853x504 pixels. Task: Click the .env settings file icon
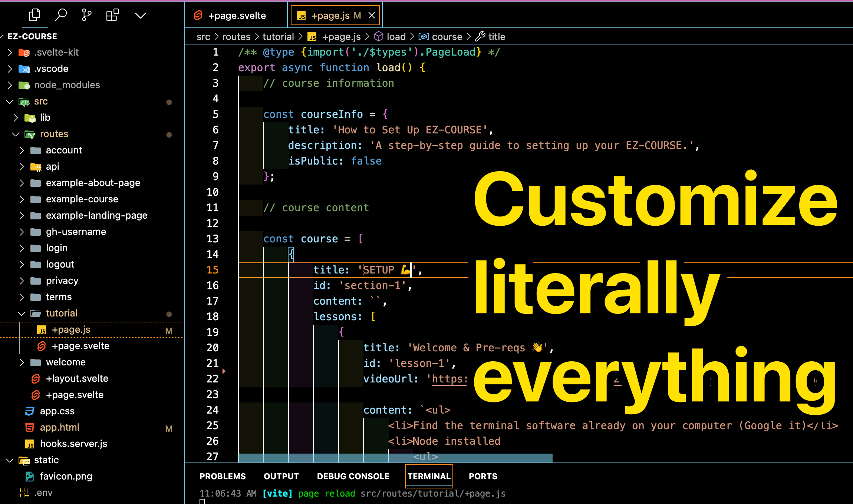click(x=24, y=493)
